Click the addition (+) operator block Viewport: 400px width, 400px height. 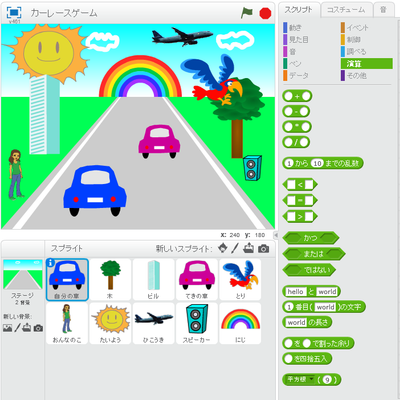click(297, 96)
